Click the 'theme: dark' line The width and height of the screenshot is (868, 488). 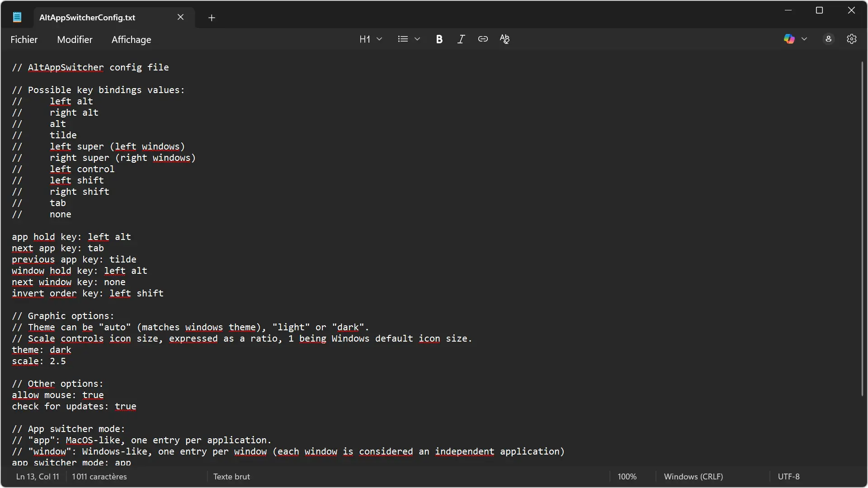(42, 350)
